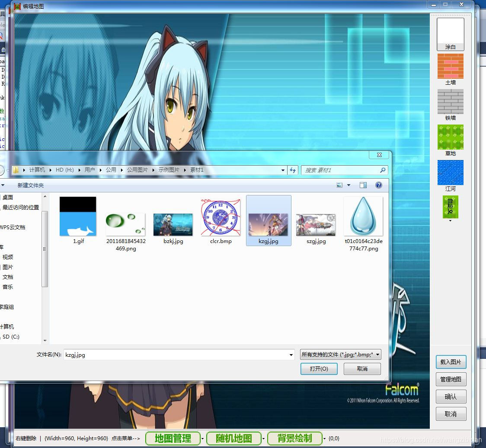Navigate to 公用图片 in breadcrumb
The width and height of the screenshot is (486, 448).
pos(137,170)
